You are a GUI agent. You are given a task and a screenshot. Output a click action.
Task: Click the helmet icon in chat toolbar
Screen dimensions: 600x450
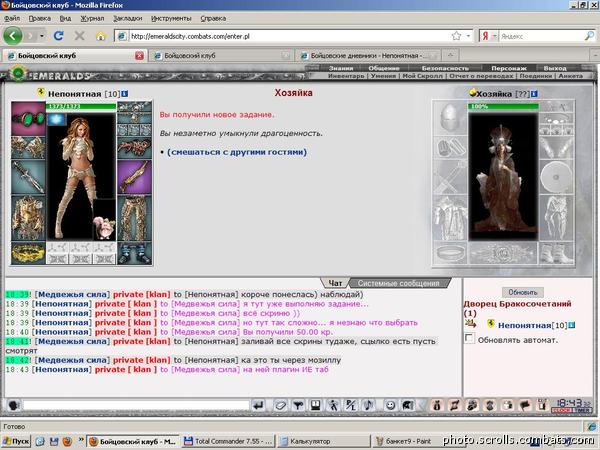coord(407,405)
